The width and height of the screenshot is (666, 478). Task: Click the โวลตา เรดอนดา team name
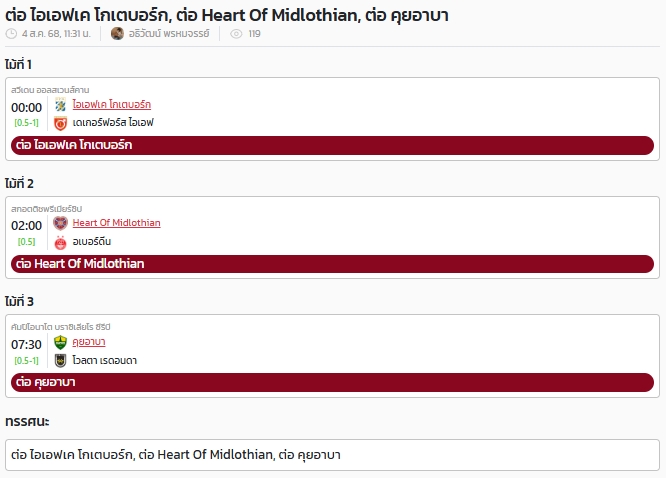click(x=104, y=361)
